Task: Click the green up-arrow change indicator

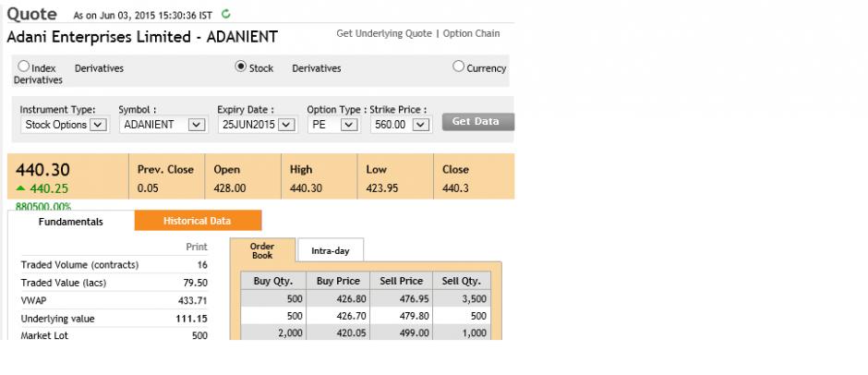Action: point(21,188)
